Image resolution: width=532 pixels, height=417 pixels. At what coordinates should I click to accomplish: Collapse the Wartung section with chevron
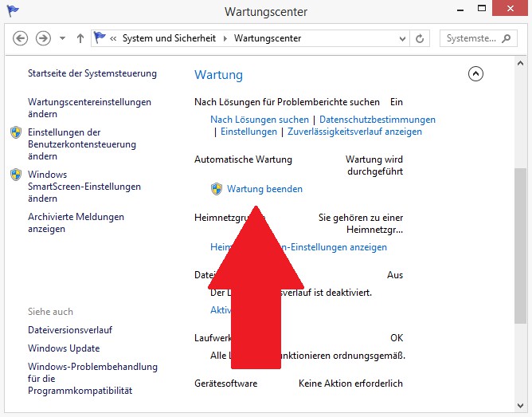[x=475, y=74]
